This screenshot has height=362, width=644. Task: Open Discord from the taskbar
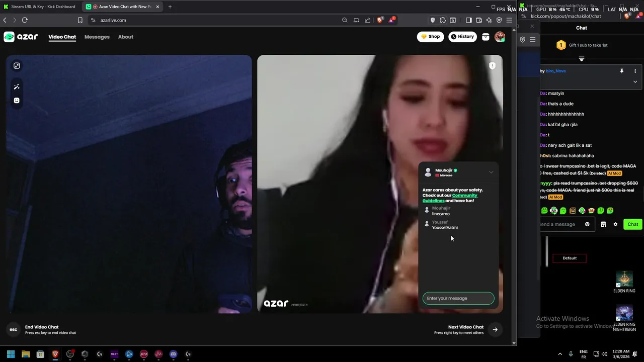click(x=174, y=354)
